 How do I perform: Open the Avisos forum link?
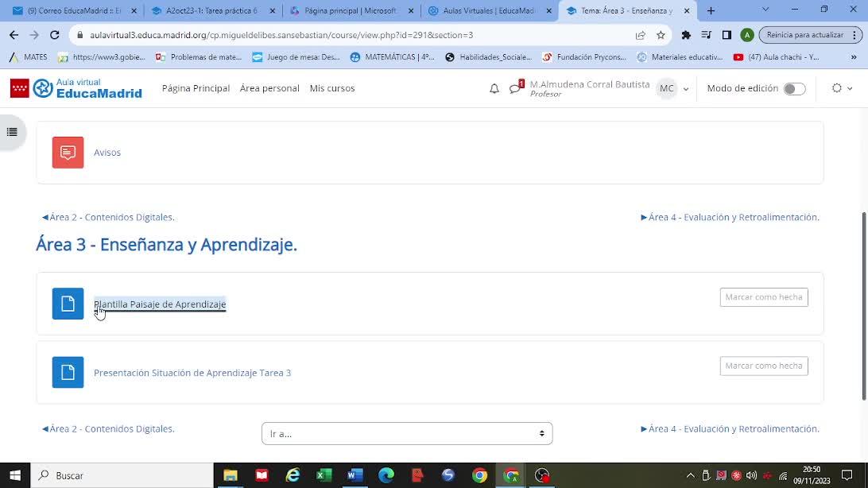coord(107,153)
